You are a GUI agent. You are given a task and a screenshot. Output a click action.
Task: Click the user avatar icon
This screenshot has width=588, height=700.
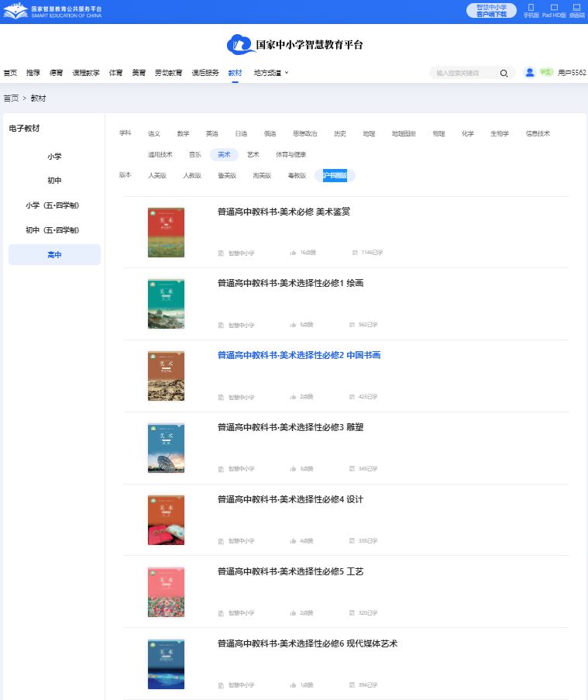click(530, 72)
